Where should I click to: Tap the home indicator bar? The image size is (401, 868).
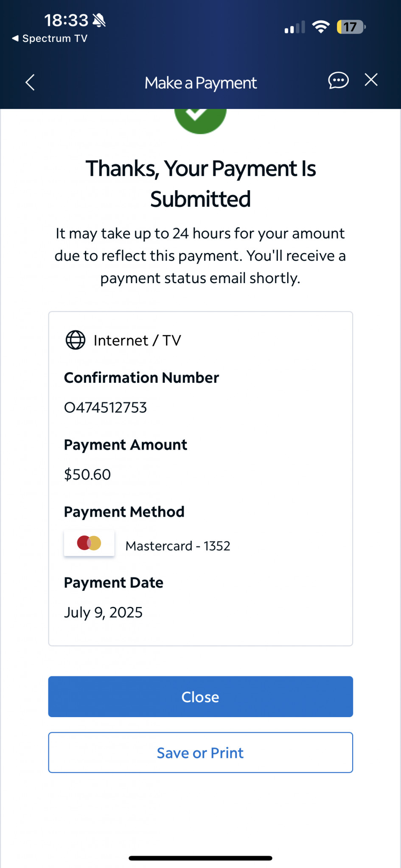point(200,858)
